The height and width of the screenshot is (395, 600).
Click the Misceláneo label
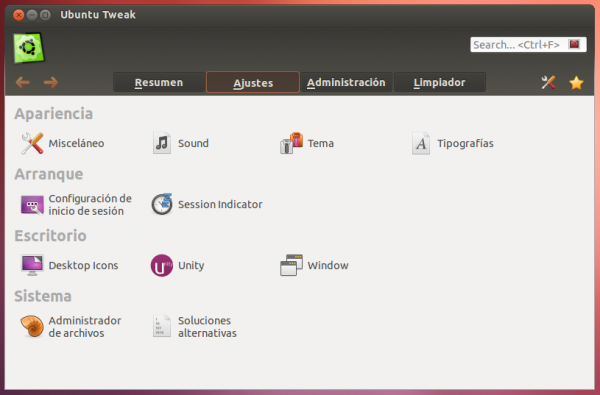76,144
